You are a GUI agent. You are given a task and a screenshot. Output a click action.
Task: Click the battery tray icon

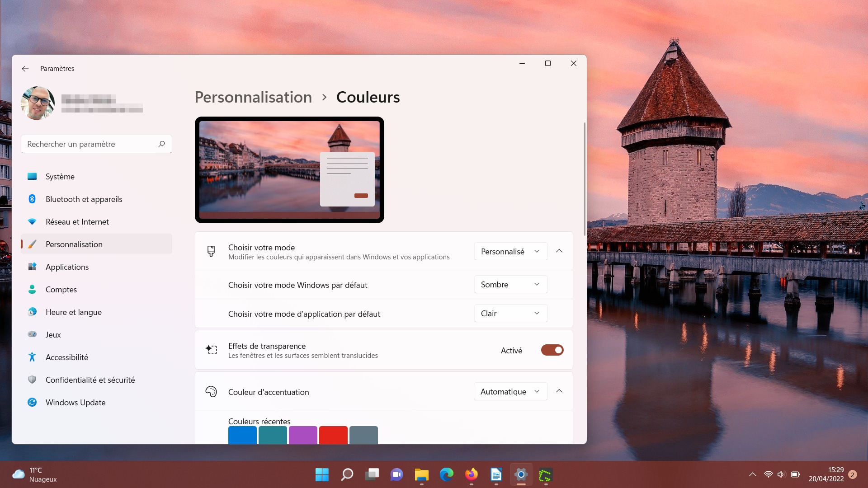pos(796,474)
